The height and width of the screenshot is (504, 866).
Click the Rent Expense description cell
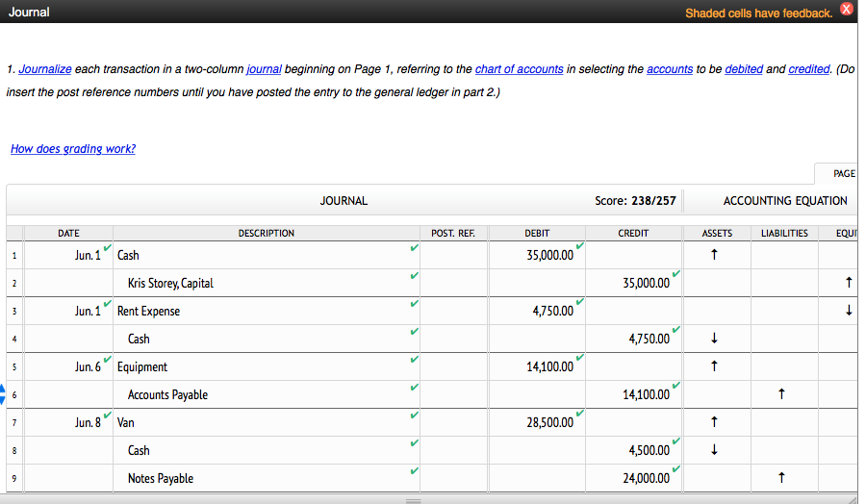point(267,311)
